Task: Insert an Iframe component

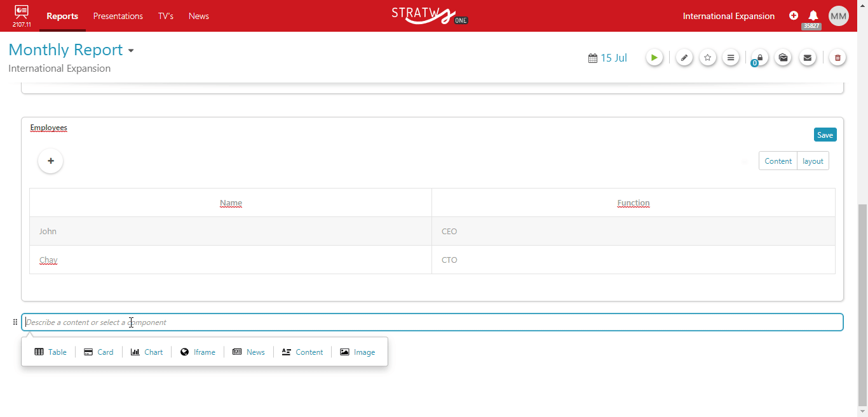Action: coord(198,352)
